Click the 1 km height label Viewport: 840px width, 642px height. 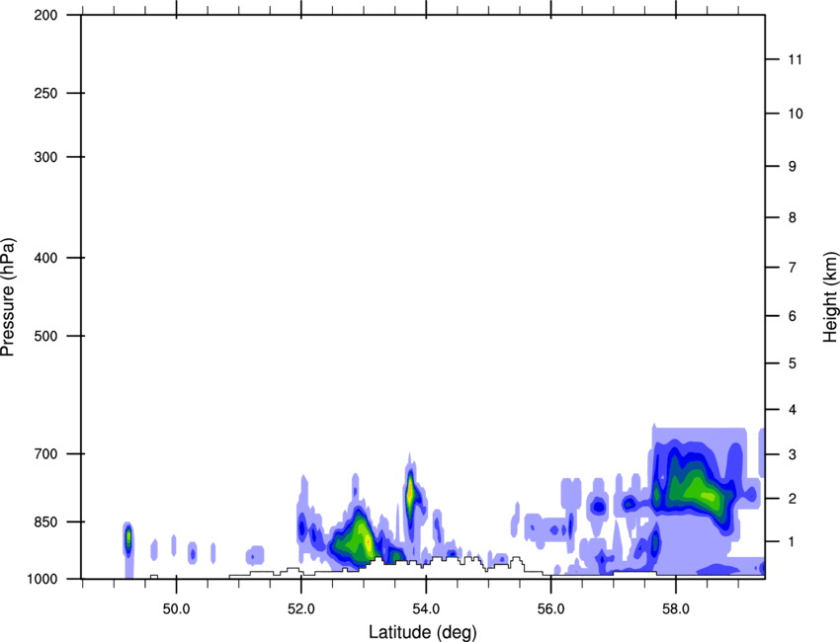(793, 542)
